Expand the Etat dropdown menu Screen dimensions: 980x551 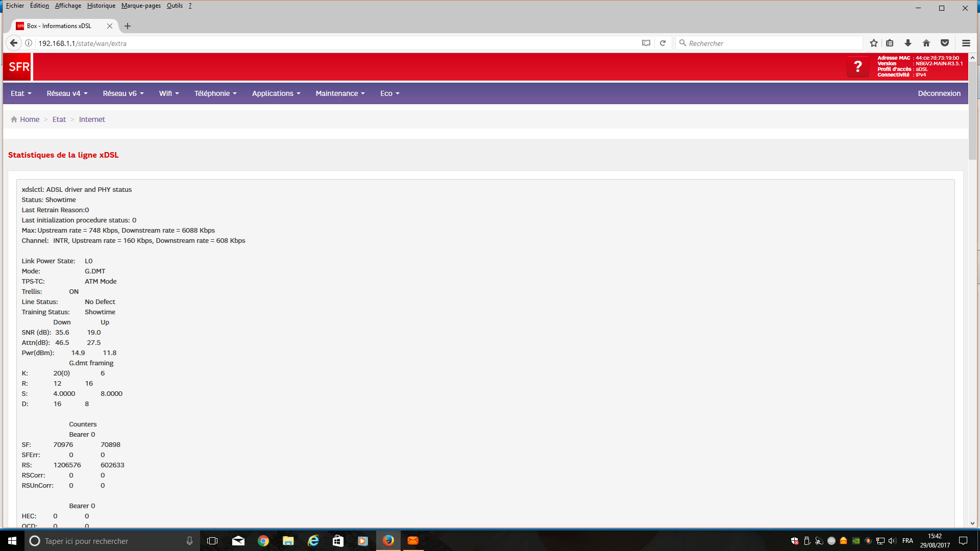(x=21, y=93)
